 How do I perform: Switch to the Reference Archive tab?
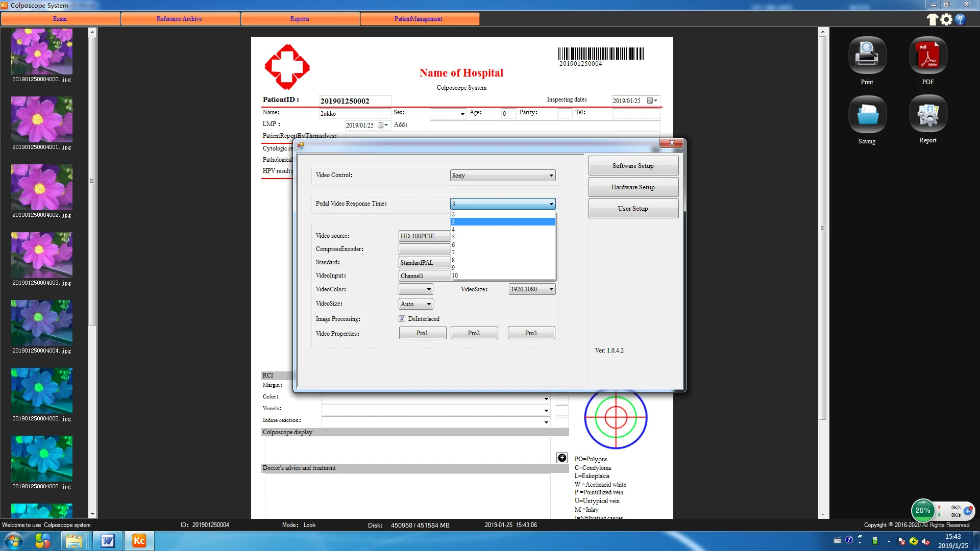click(x=179, y=19)
